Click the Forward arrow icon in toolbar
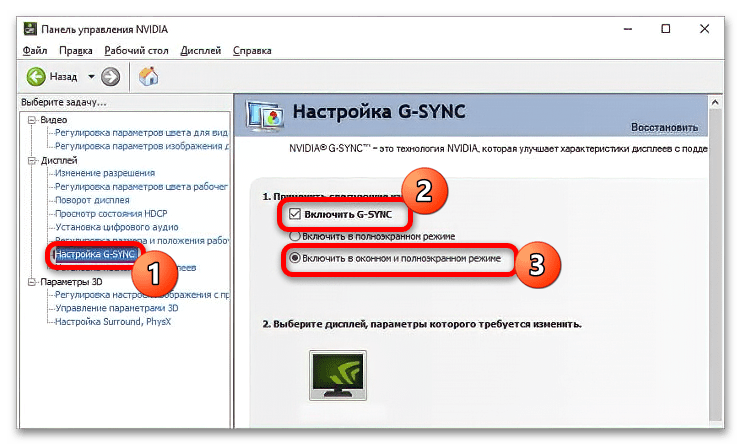 (111, 77)
